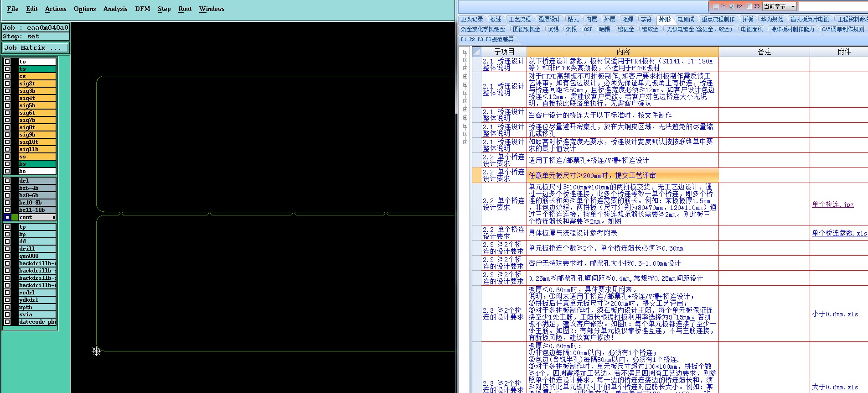
Task: Open the 单个桥连参数.xls attachment link
Action: click(x=839, y=233)
